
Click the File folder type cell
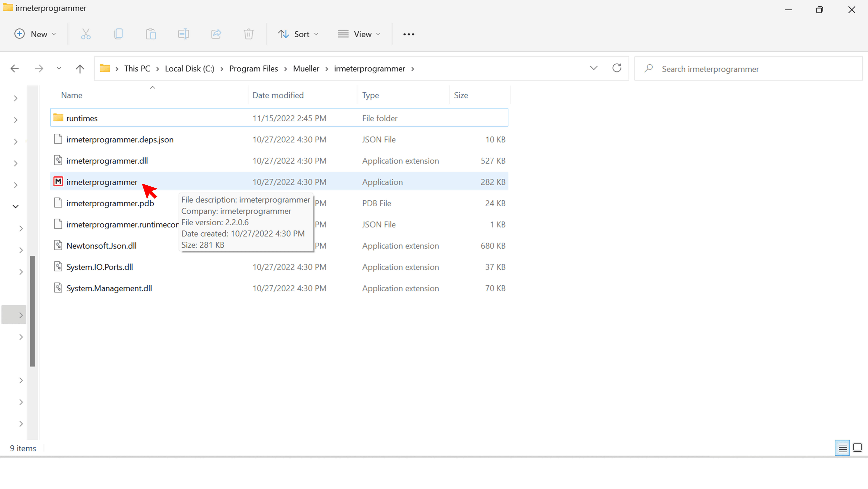(x=380, y=118)
